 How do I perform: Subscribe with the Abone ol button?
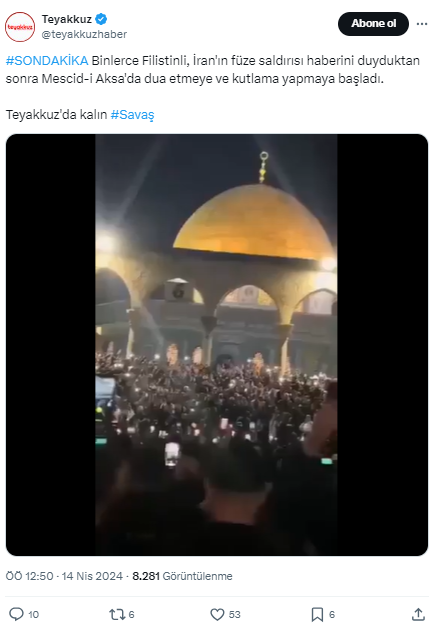[374, 24]
